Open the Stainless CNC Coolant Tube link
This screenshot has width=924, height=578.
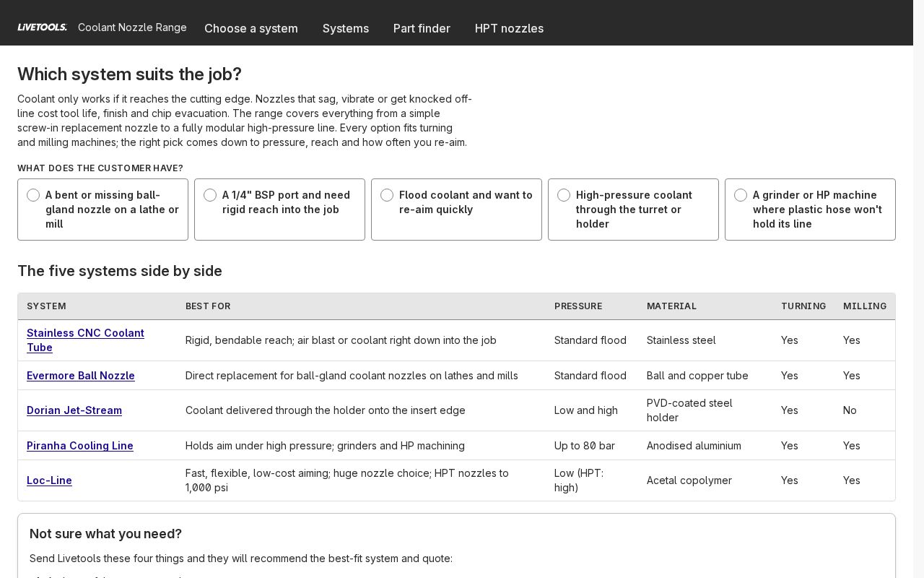click(85, 340)
